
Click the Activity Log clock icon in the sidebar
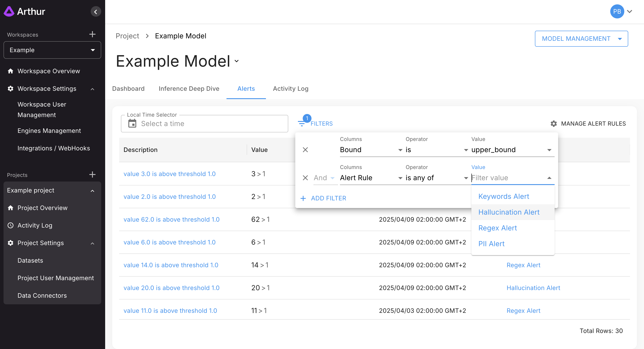click(x=11, y=225)
